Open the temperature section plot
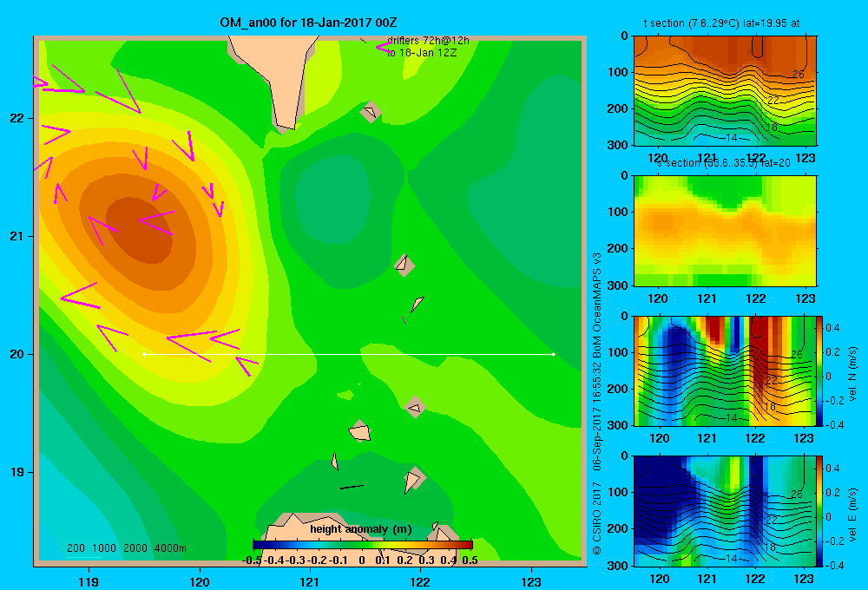The width and height of the screenshot is (868, 590). coord(725,91)
